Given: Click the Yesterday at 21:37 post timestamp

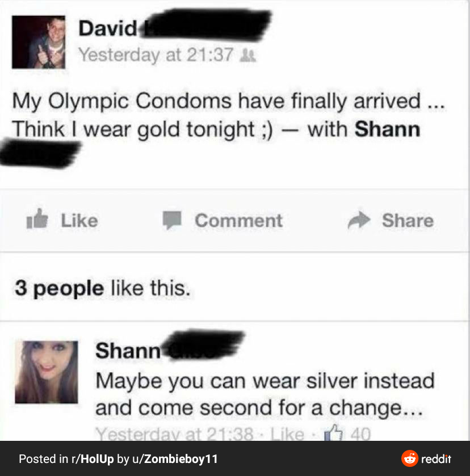Looking at the screenshot, I should click(156, 55).
